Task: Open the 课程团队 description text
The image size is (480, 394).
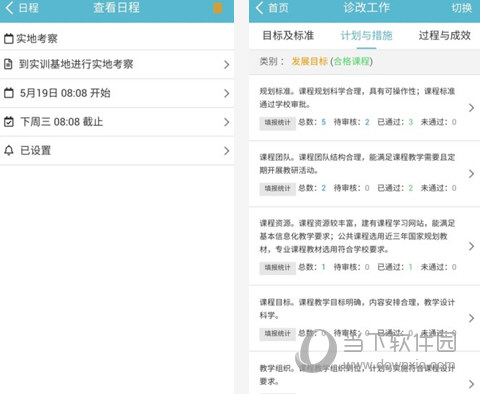Action: (x=357, y=164)
